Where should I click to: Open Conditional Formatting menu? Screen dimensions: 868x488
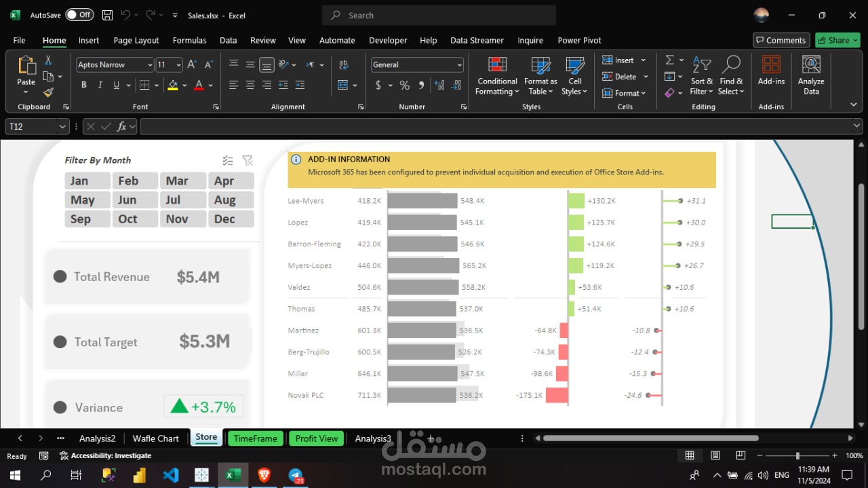coord(497,76)
